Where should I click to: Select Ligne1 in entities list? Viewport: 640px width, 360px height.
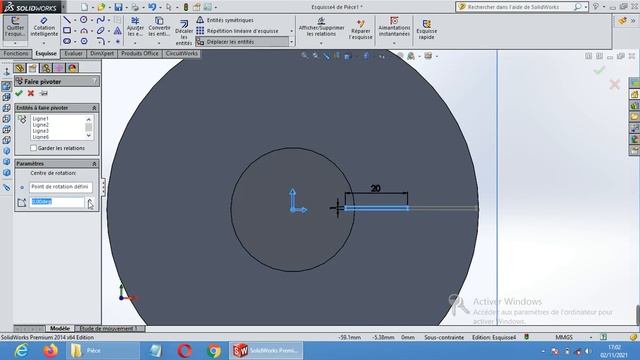click(x=40, y=119)
